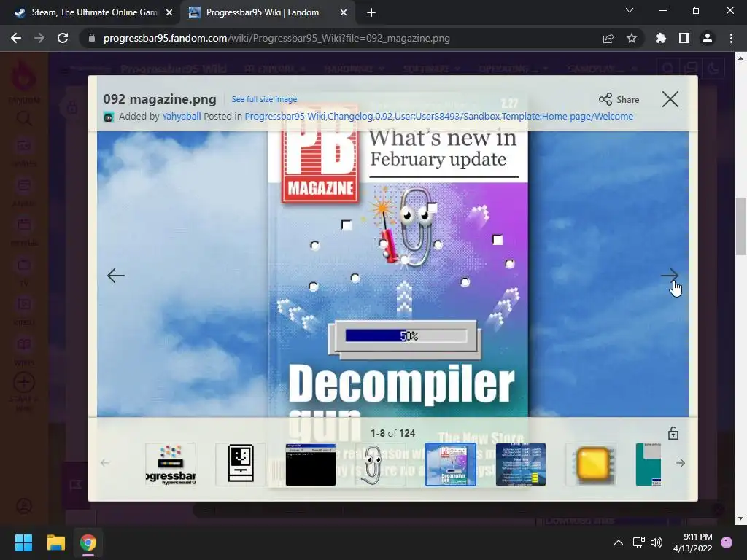The height and width of the screenshot is (560, 747).
Task: Select the blue screen text thumbnail
Action: click(521, 464)
